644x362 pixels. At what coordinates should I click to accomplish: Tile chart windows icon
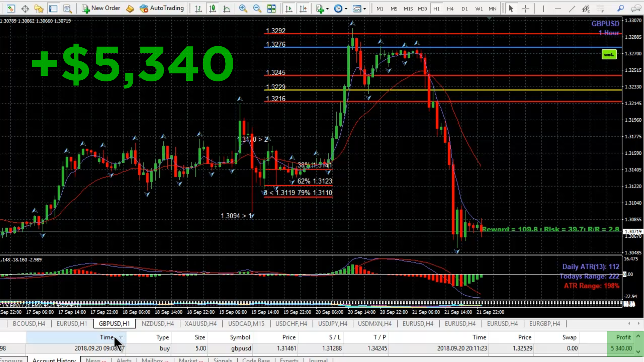click(271, 8)
